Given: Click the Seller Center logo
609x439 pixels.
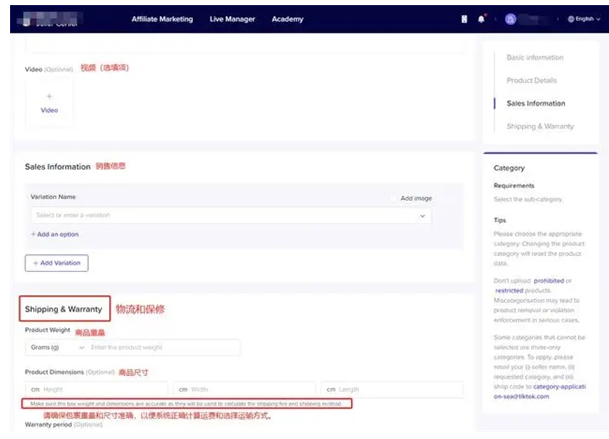Looking at the screenshot, I should point(52,19).
